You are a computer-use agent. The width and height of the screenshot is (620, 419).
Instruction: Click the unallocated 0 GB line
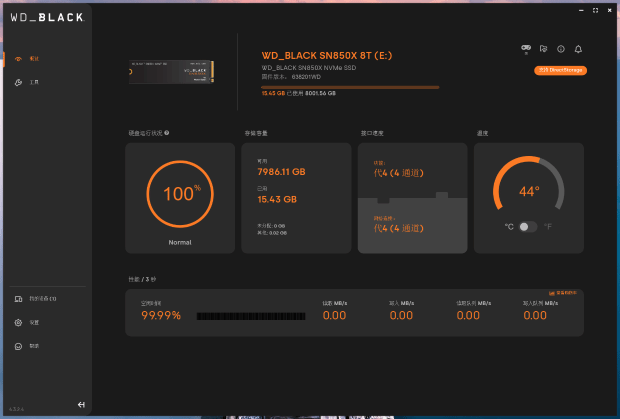coord(271,226)
